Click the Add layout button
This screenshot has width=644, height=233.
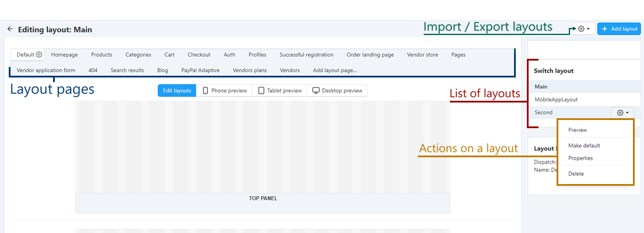pos(619,29)
